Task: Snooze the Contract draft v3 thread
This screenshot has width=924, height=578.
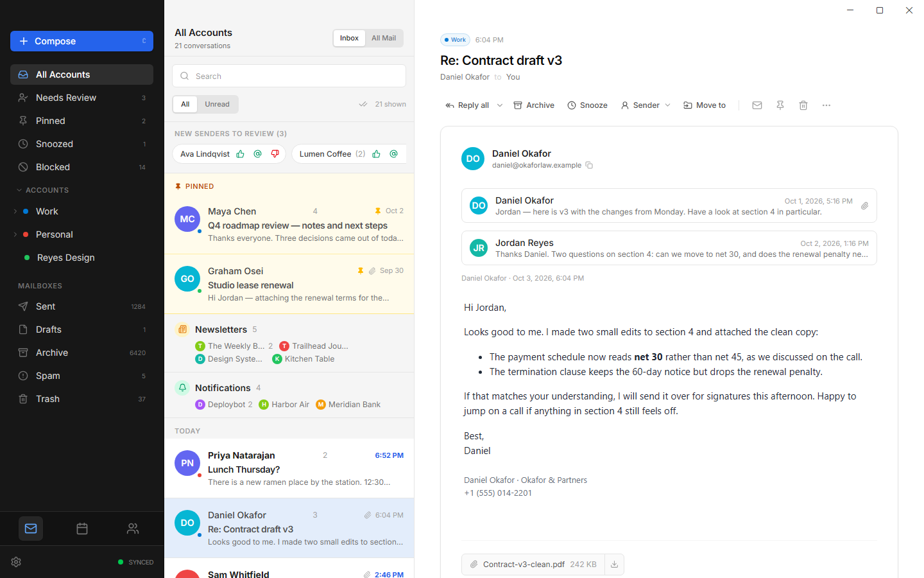Action: coord(587,105)
